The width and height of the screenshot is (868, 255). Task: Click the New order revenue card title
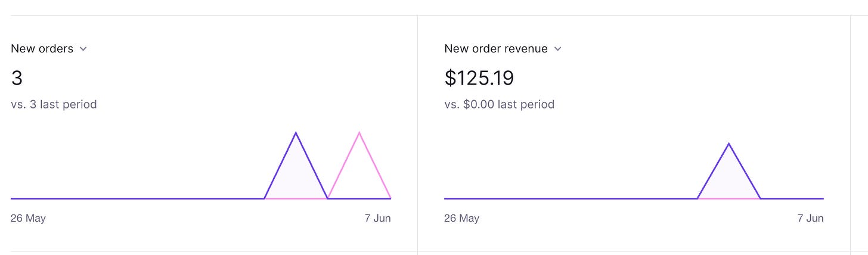click(x=496, y=49)
